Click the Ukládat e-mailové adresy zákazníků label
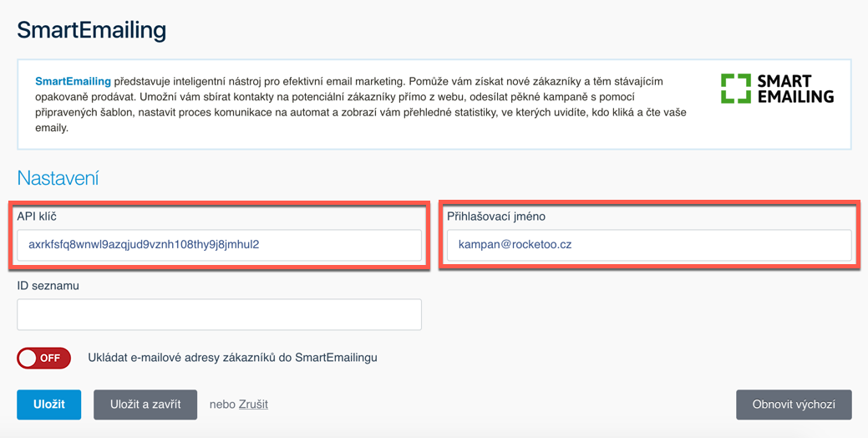Screen dimensions: 868x438 tap(232, 358)
